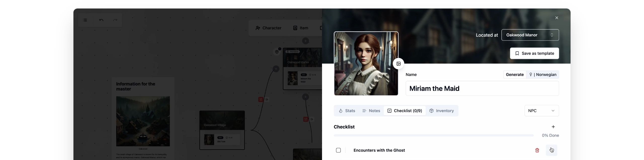Click the change portrait image icon

click(398, 64)
